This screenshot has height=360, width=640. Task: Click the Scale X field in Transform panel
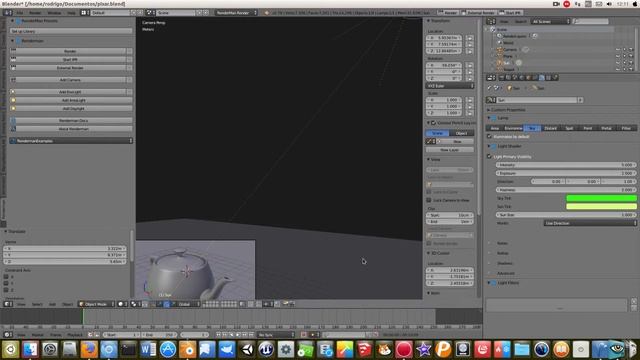[x=444, y=100]
